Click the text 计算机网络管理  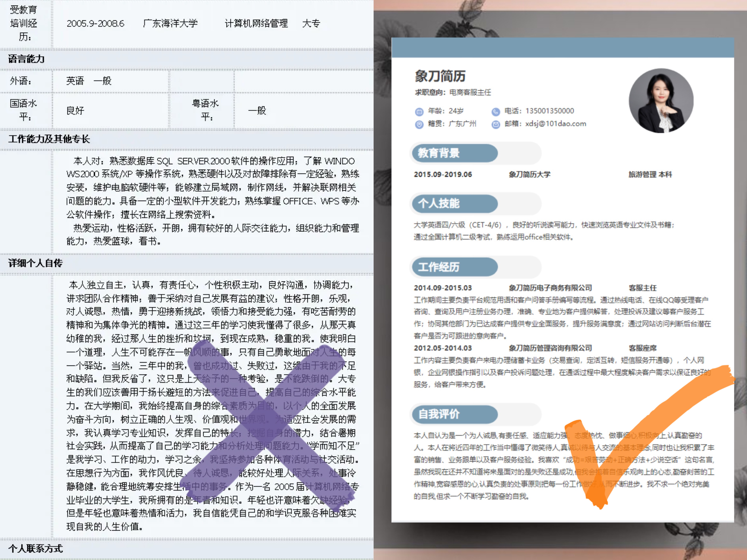pos(256,23)
